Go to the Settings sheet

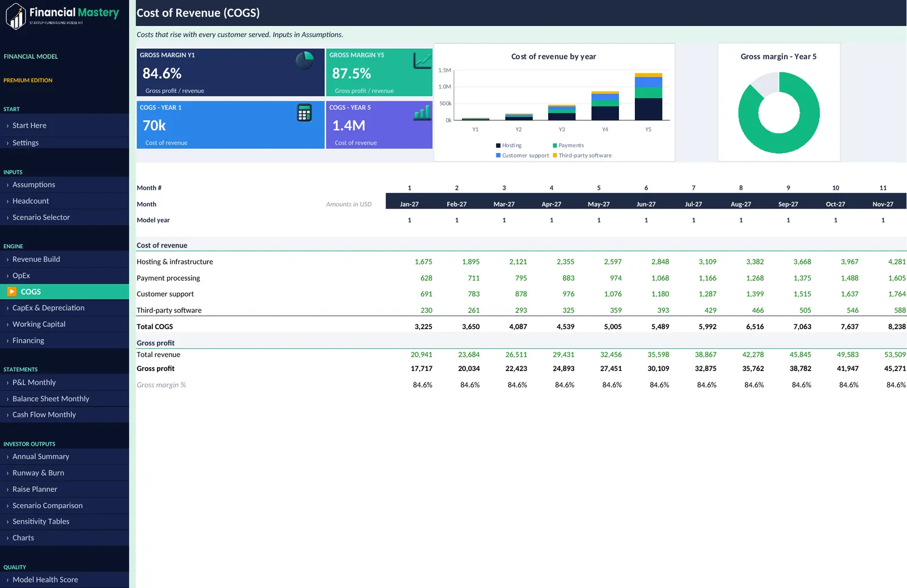tap(65, 143)
